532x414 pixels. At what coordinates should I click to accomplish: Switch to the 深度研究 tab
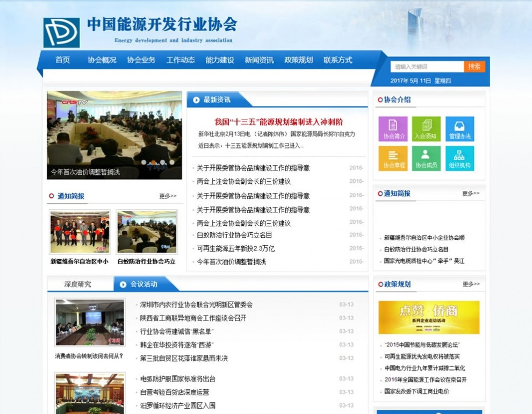pos(78,284)
